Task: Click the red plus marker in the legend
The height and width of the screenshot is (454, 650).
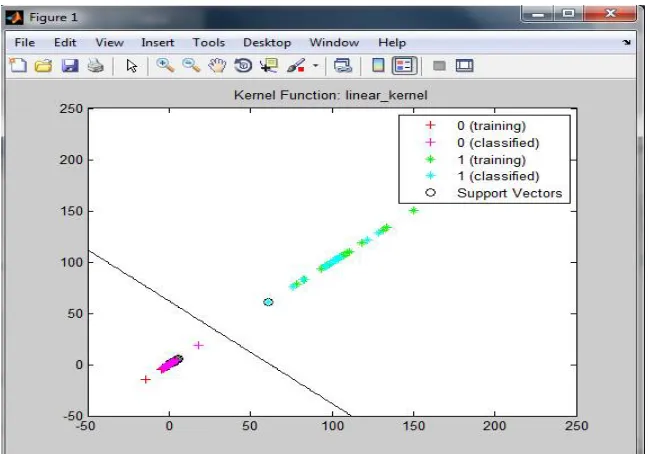Action: (430, 125)
